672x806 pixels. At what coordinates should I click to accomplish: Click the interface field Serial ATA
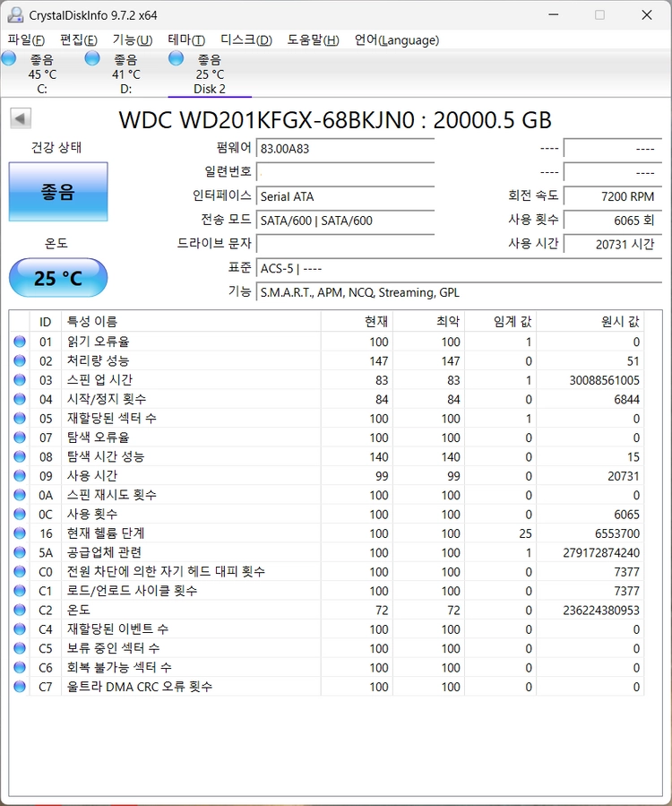tap(345, 196)
